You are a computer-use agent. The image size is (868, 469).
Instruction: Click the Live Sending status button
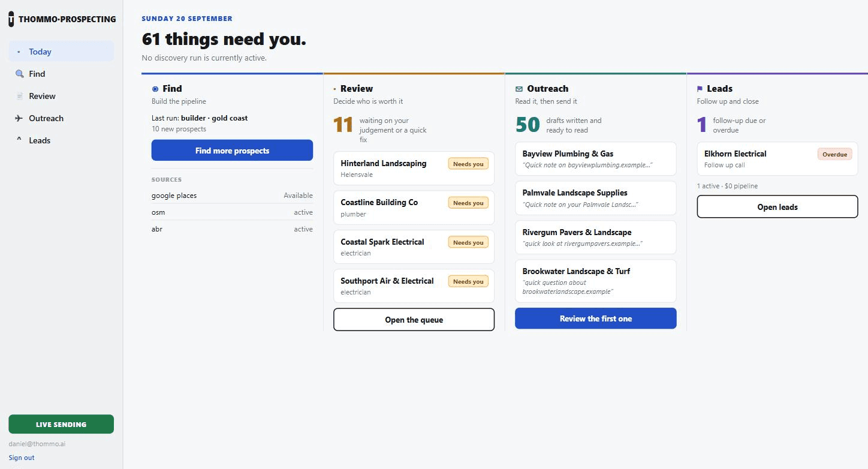pyautogui.click(x=61, y=424)
